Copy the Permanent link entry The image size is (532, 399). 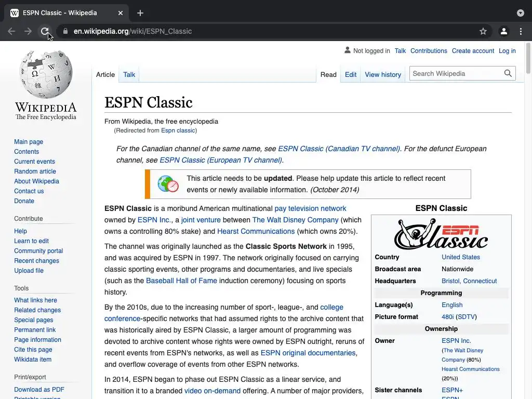tap(35, 330)
